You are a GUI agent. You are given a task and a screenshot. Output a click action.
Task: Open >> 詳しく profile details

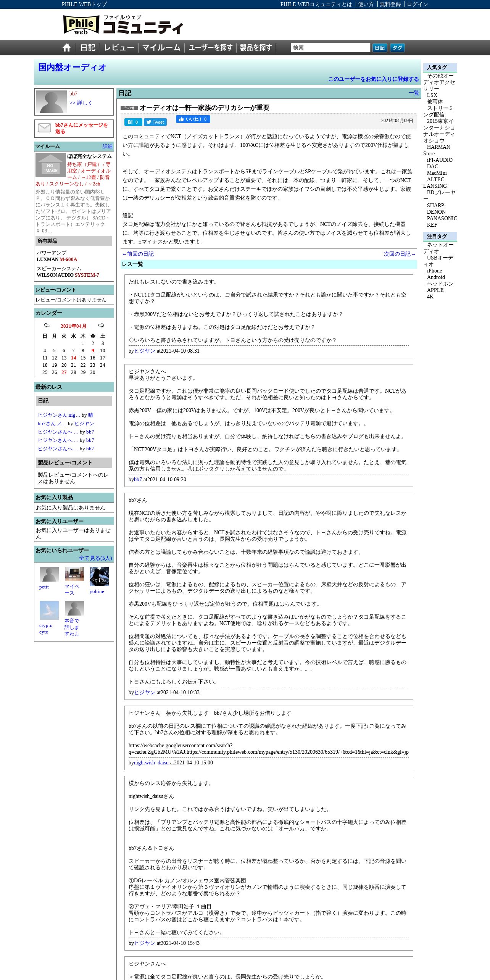pyautogui.click(x=81, y=103)
